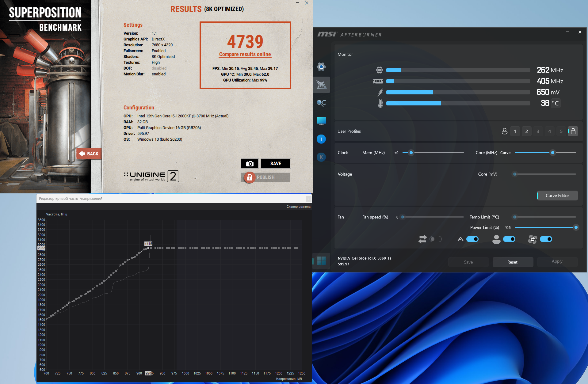
Task: Turn off the automatic fan speed toggle
Action: [472, 239]
